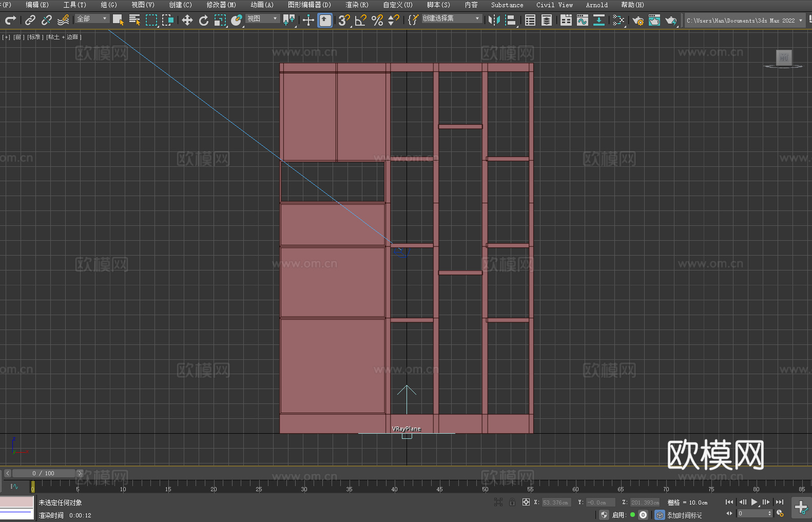
Task: Activate the Select Object tool
Action: click(118, 20)
